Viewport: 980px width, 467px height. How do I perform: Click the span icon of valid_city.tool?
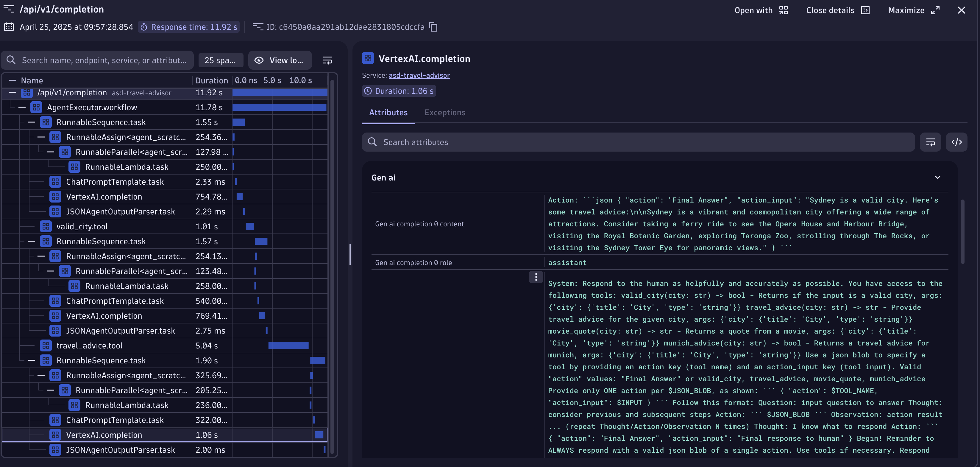(x=46, y=226)
